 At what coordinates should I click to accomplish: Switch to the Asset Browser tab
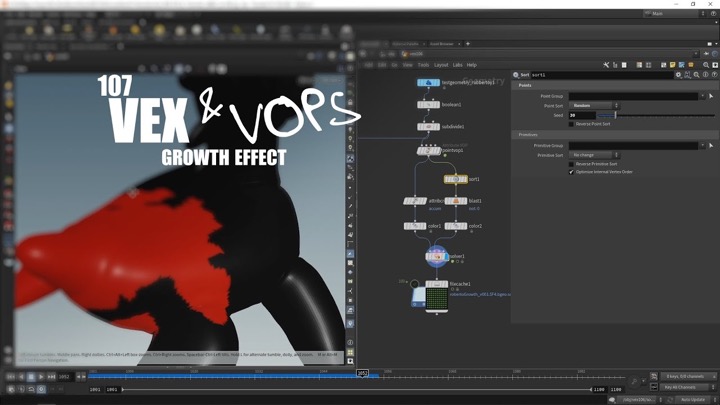tap(442, 44)
